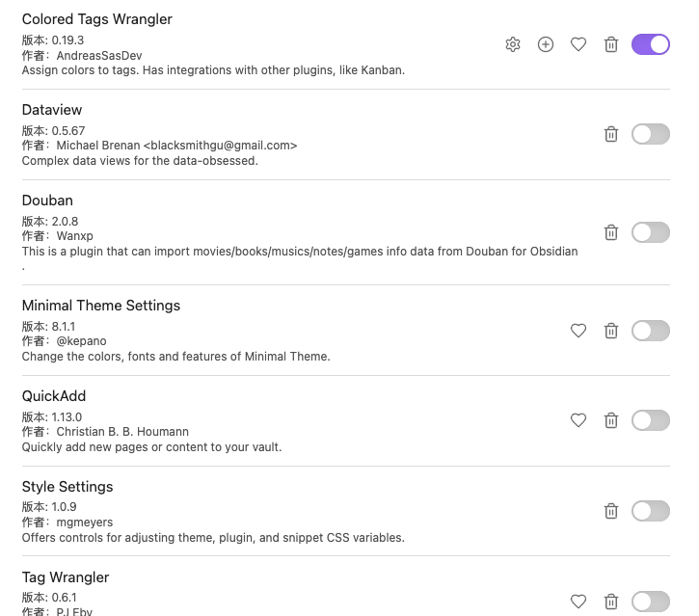Click the author @kepano

coord(81,341)
